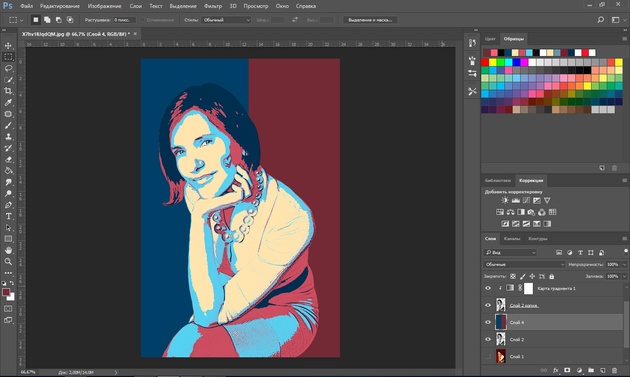
Task: Delete layer with trash icon in Layers panel
Action: [x=614, y=370]
